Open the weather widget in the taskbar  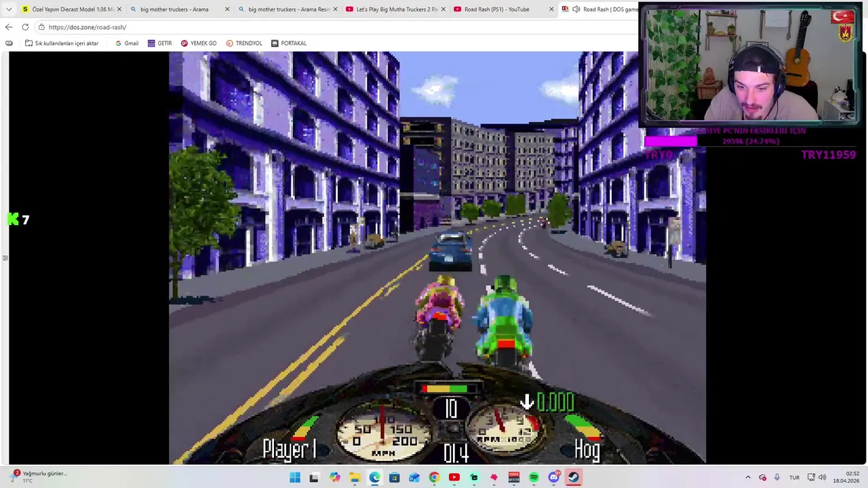pos(39,476)
